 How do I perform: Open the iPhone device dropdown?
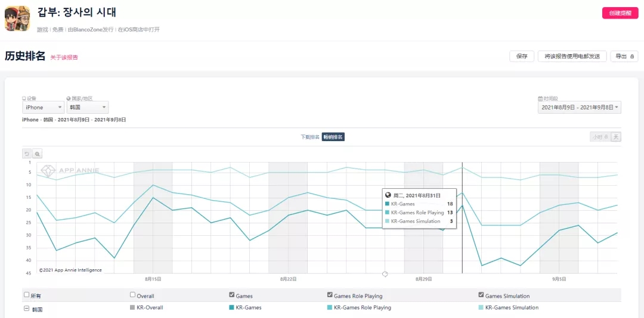point(43,107)
